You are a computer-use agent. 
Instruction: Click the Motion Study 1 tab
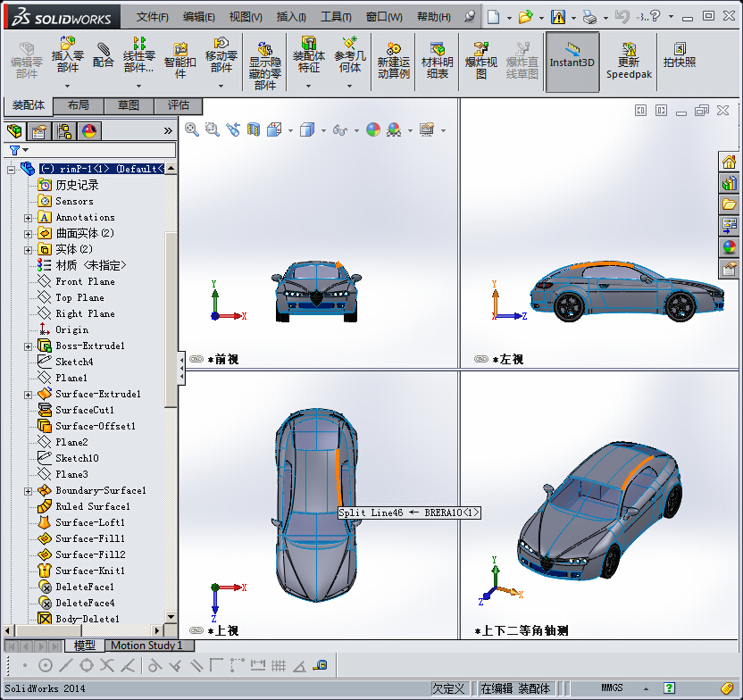[146, 646]
